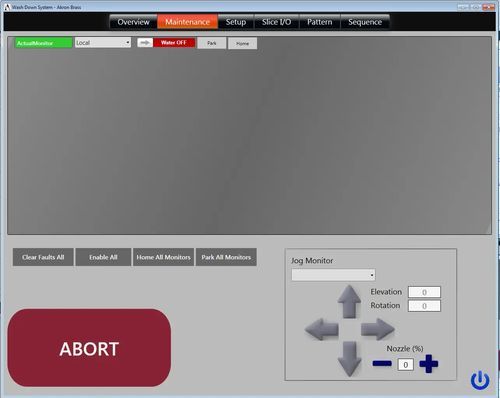The width and height of the screenshot is (500, 398).
Task: Rotate monitor left with the left arrow
Action: 322,329
